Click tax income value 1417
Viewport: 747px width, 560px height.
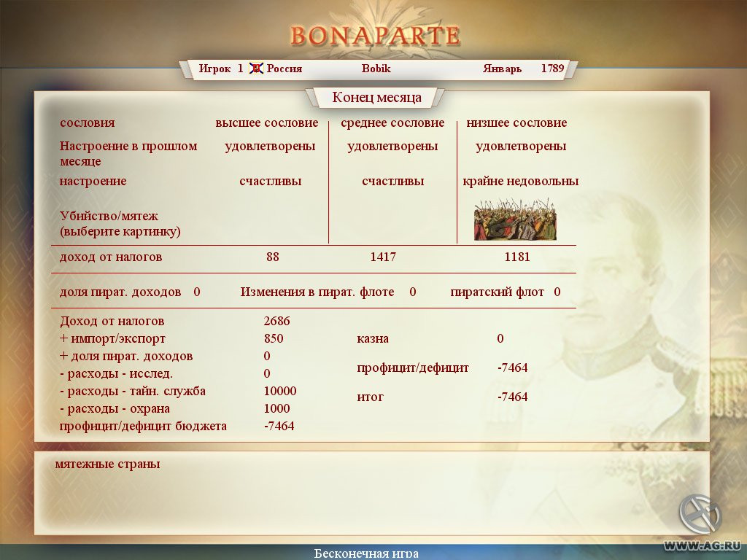(x=383, y=257)
